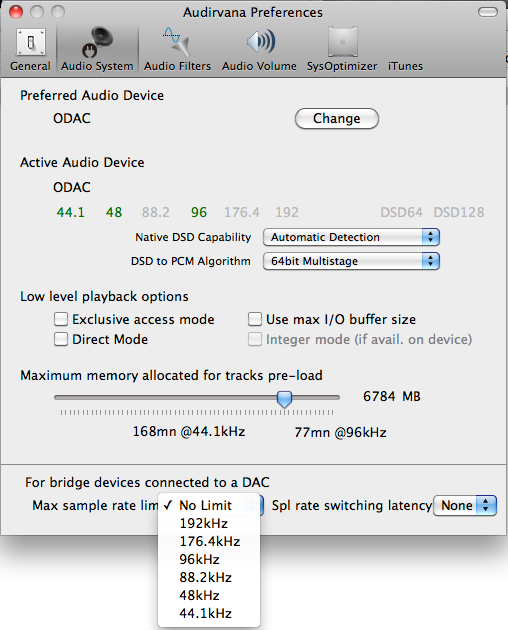Switch to the iTunes preferences tab
The width and height of the screenshot is (508, 630).
tap(405, 65)
